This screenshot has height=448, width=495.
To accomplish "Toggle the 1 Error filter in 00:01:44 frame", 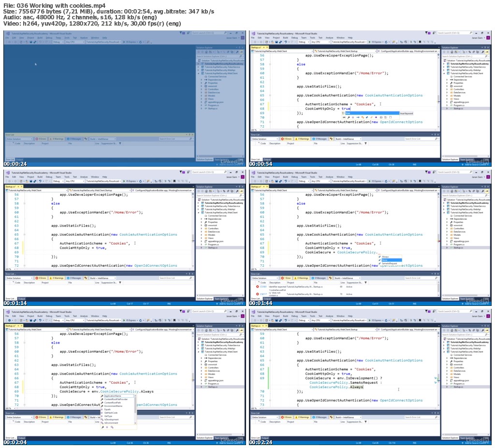I will point(286,278).
